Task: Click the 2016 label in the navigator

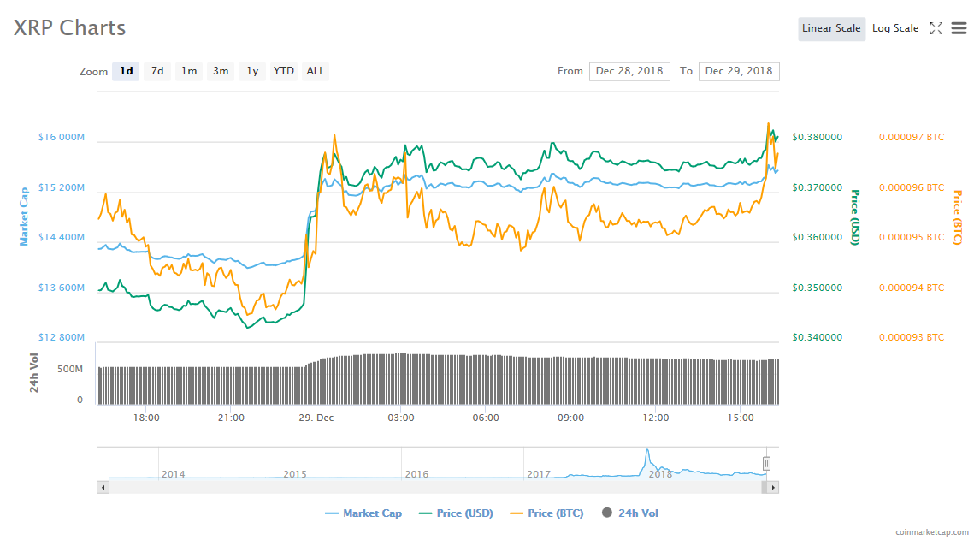Action: click(416, 474)
